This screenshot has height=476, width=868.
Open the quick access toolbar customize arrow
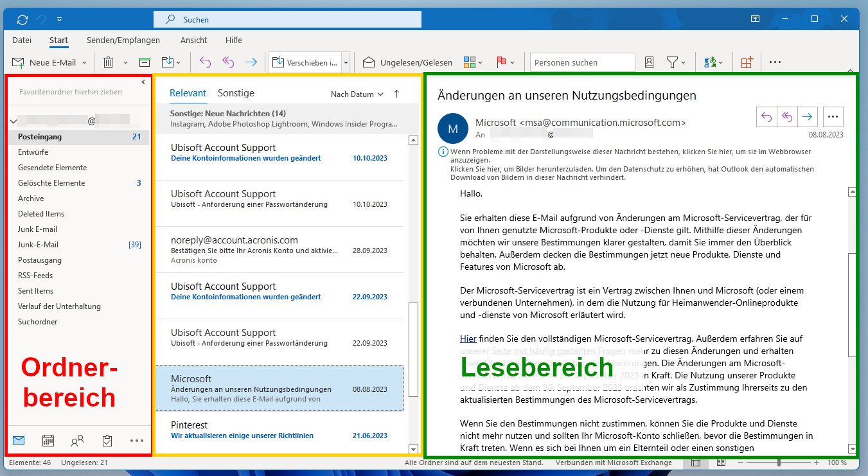60,19
